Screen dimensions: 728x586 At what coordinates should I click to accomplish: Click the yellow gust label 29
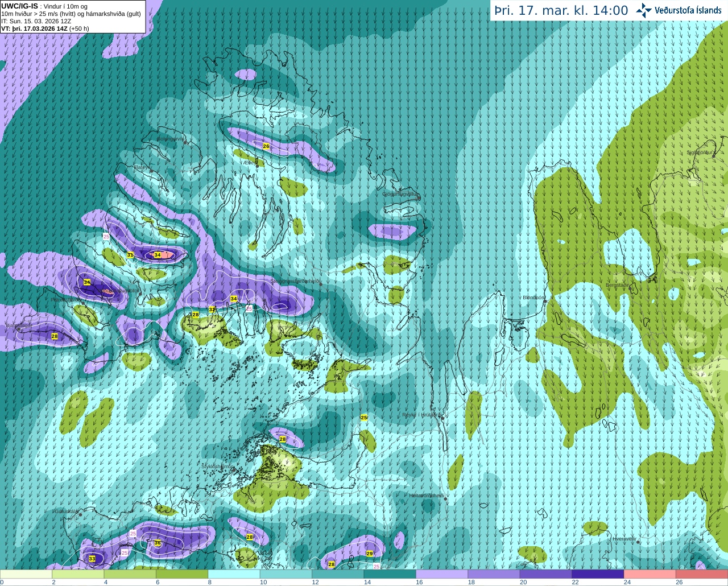point(369,554)
